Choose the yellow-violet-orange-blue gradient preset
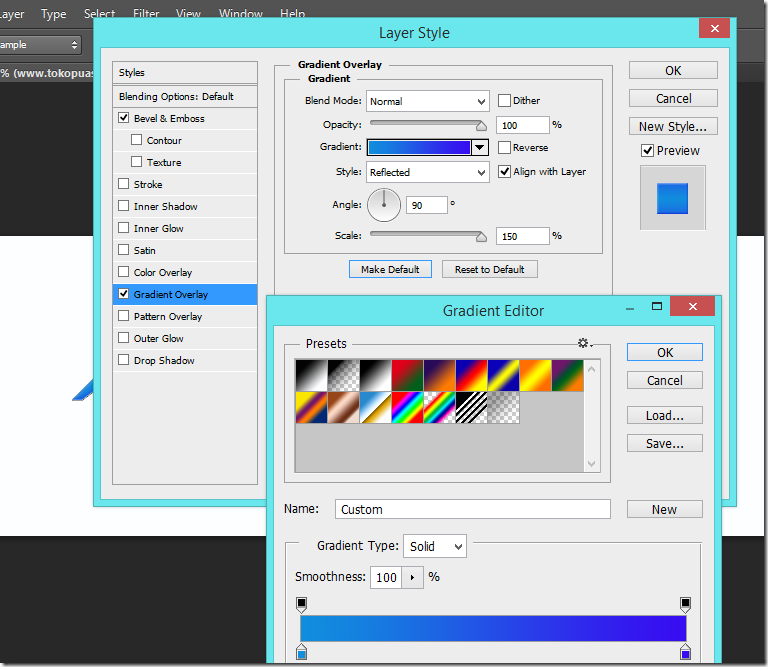Screen dimensions: 768x667 311,407
